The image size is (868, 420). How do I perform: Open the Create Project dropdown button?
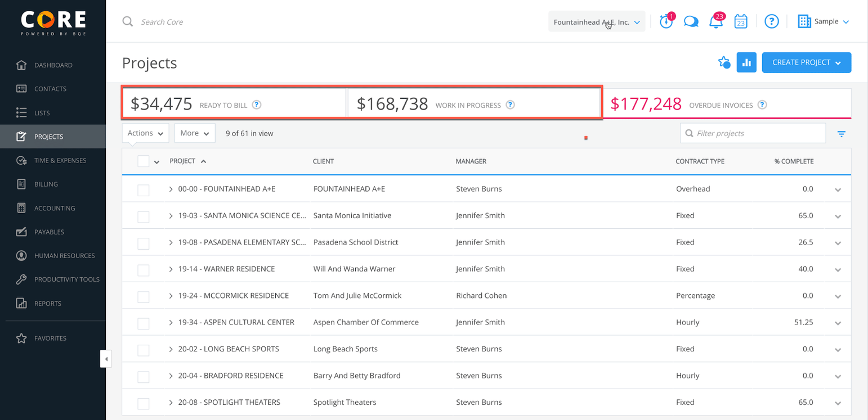[x=807, y=62]
